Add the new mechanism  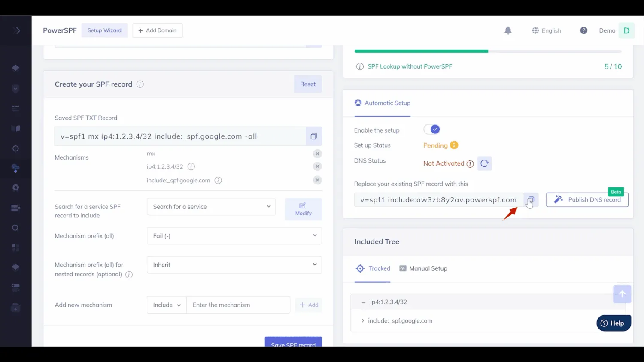pyautogui.click(x=309, y=305)
